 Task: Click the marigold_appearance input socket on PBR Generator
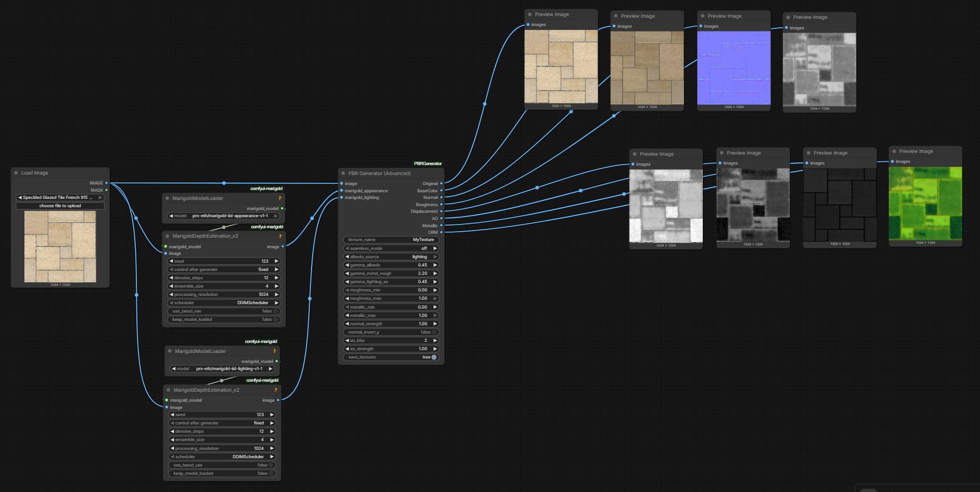(x=341, y=191)
